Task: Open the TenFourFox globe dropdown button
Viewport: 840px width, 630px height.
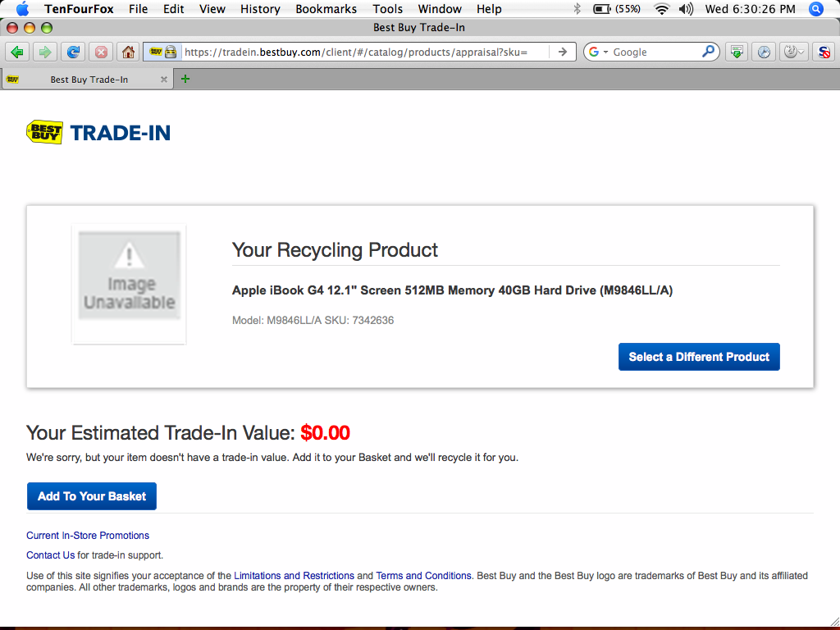Action: (x=793, y=52)
